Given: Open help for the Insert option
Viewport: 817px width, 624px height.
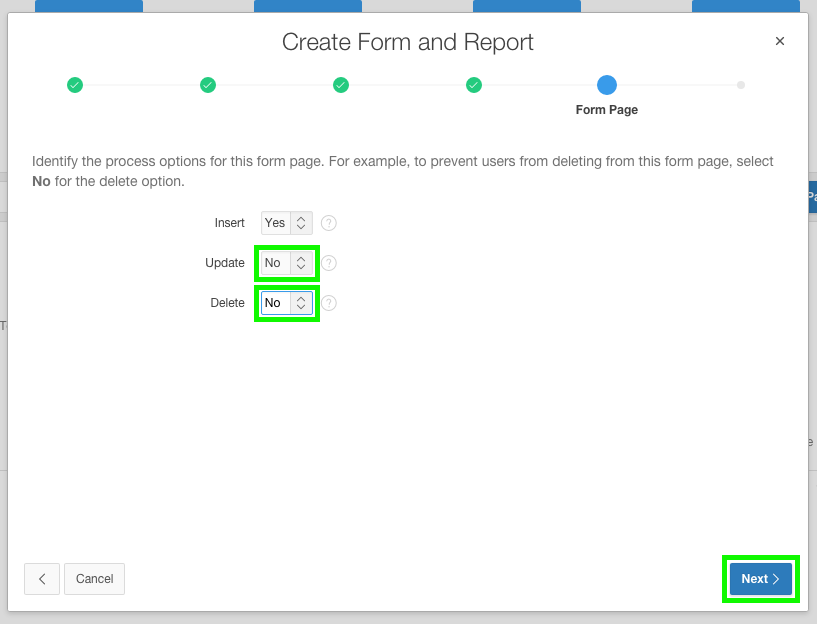Looking at the screenshot, I should (328, 222).
